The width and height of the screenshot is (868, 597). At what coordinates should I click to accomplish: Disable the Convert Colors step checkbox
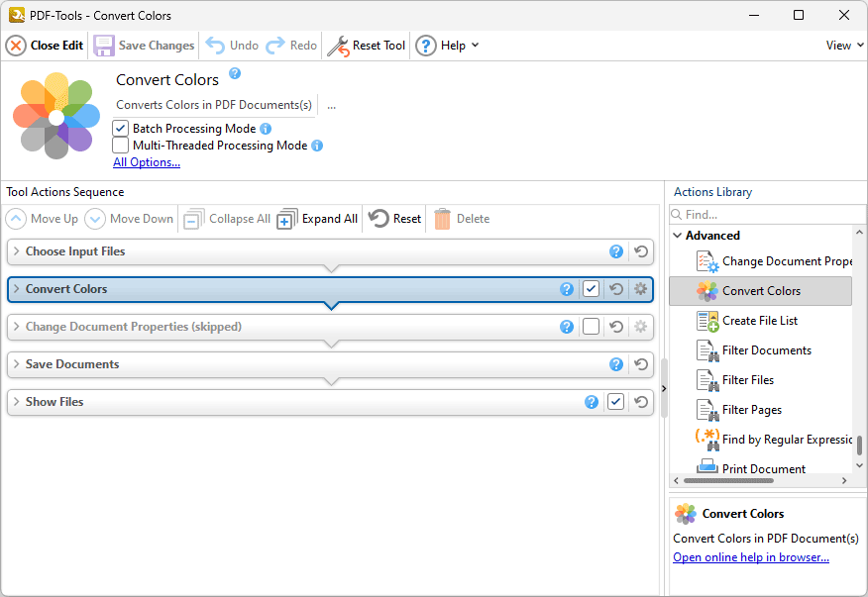(x=592, y=289)
